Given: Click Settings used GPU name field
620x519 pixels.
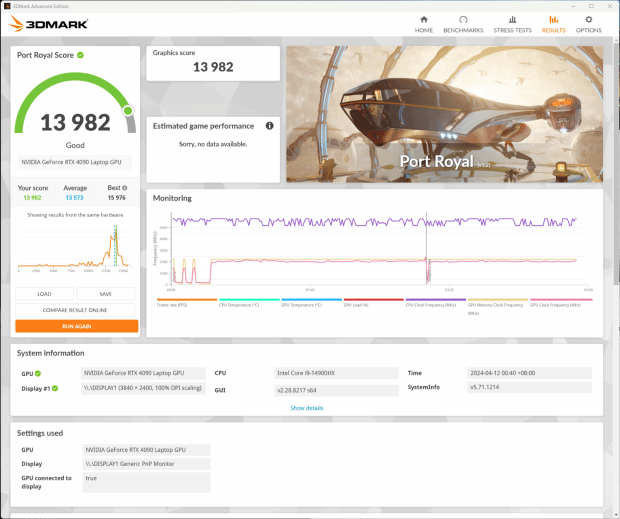Looking at the screenshot, I should pyautogui.click(x=146, y=450).
